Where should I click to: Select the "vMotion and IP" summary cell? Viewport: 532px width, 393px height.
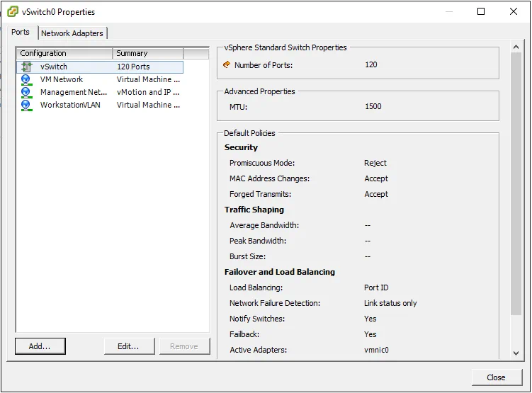(148, 92)
